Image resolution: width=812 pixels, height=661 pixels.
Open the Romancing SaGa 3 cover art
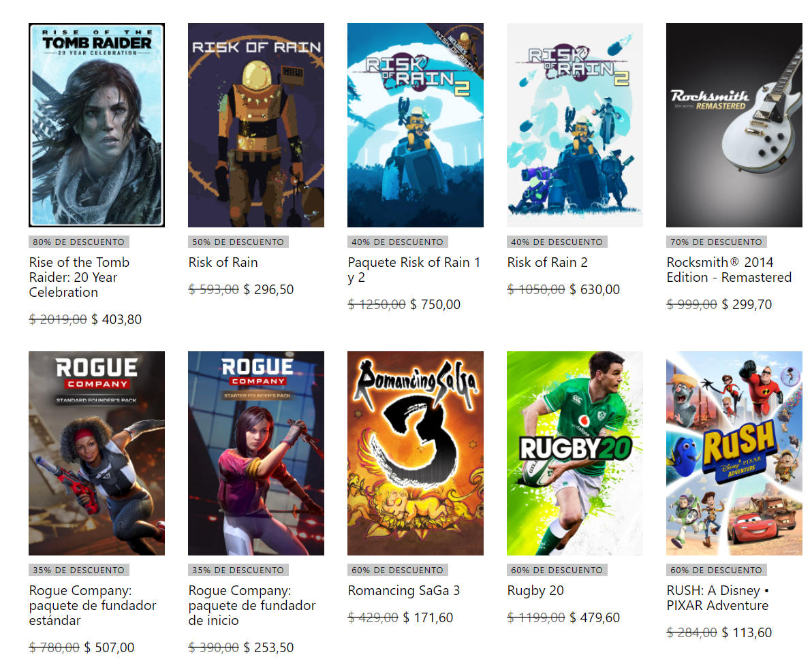[x=416, y=453]
